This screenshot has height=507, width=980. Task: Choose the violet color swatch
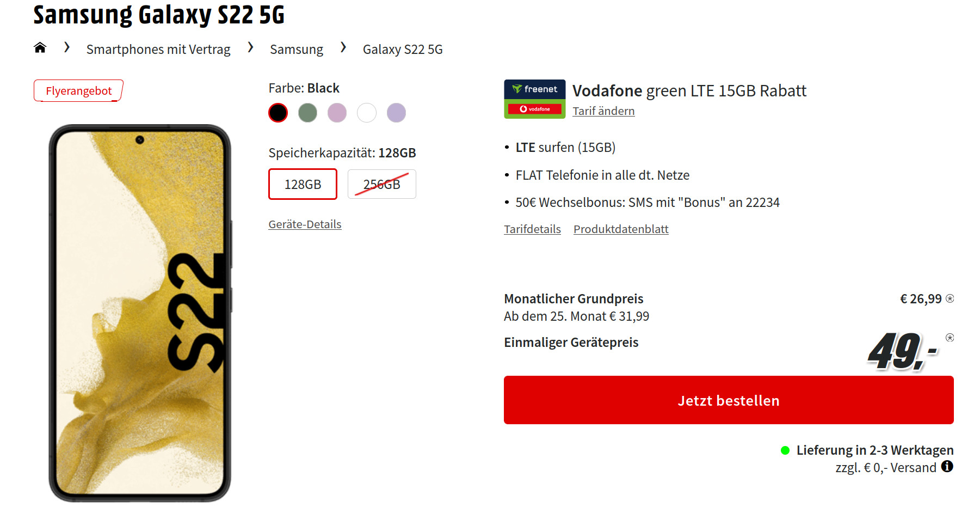pos(396,113)
